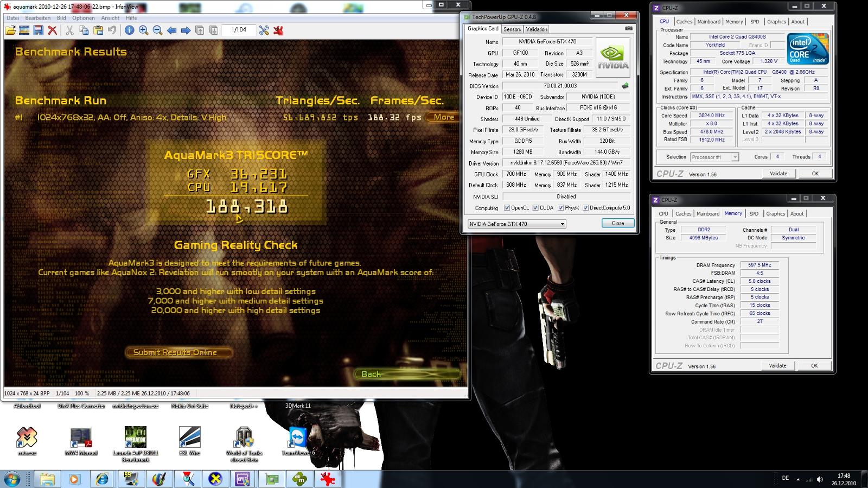Viewport: 868px width, 488px height.
Task: Click the Copy icon in IrfanView toolbar
Action: coord(84,30)
